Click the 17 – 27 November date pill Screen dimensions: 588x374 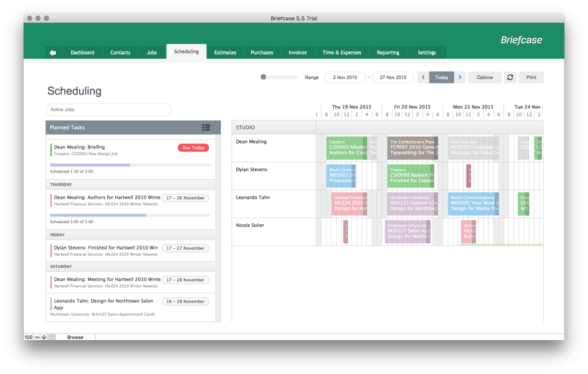(x=185, y=248)
